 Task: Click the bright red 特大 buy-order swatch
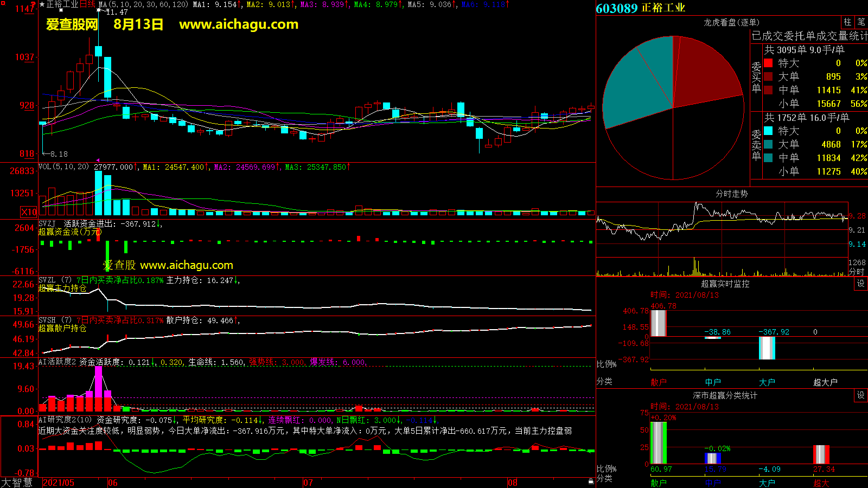pos(768,63)
